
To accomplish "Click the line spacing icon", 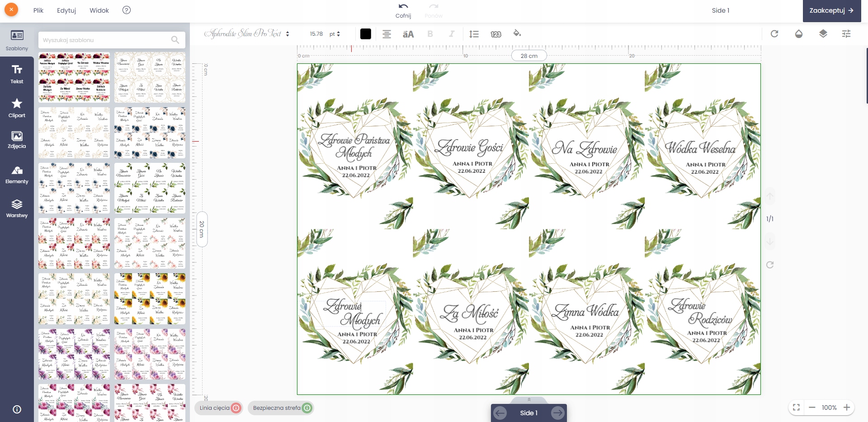I will click(474, 34).
